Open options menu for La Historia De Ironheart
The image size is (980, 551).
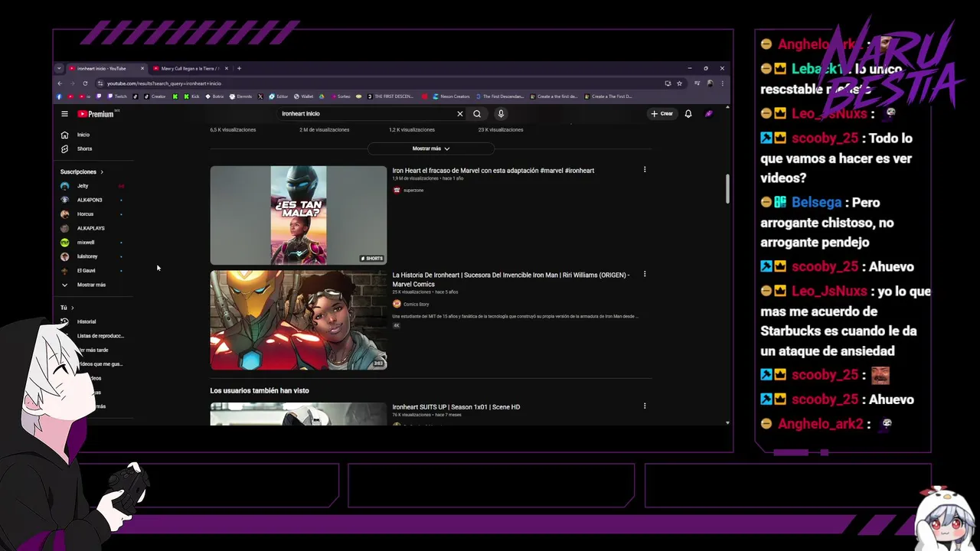[645, 274]
